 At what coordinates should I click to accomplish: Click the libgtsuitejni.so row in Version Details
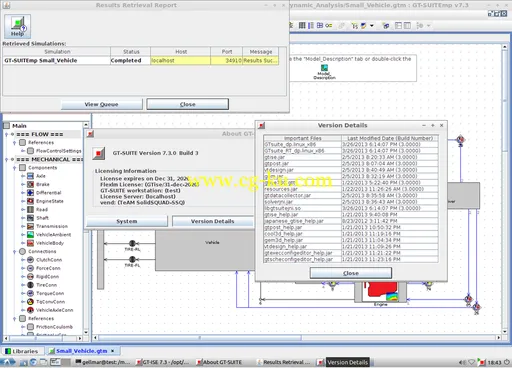pyautogui.click(x=351, y=208)
